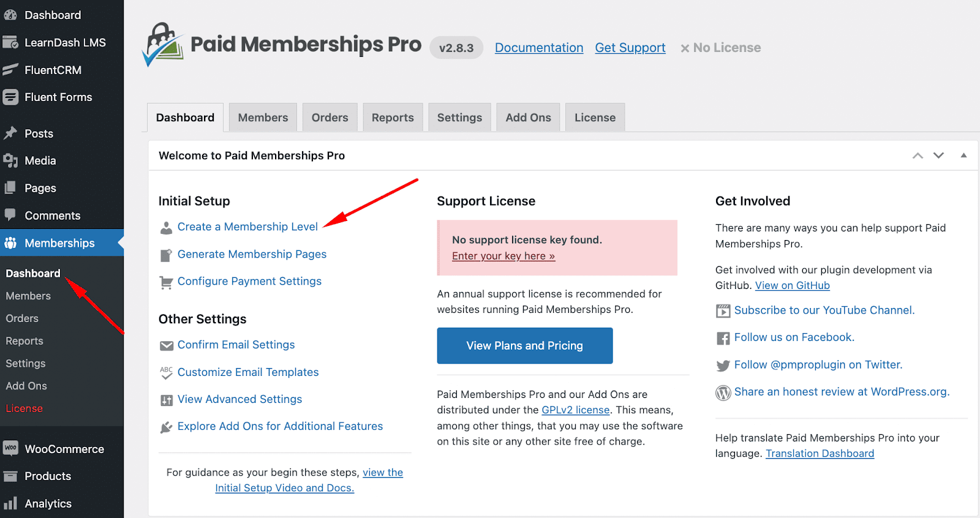980x518 pixels.
Task: Click the Pages sidebar icon
Action: [x=10, y=188]
